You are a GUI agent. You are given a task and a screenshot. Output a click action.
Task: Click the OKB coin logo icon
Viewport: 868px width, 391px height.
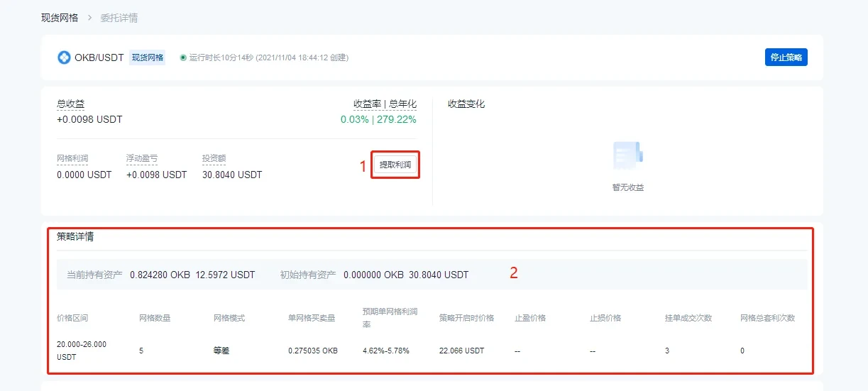[64, 57]
